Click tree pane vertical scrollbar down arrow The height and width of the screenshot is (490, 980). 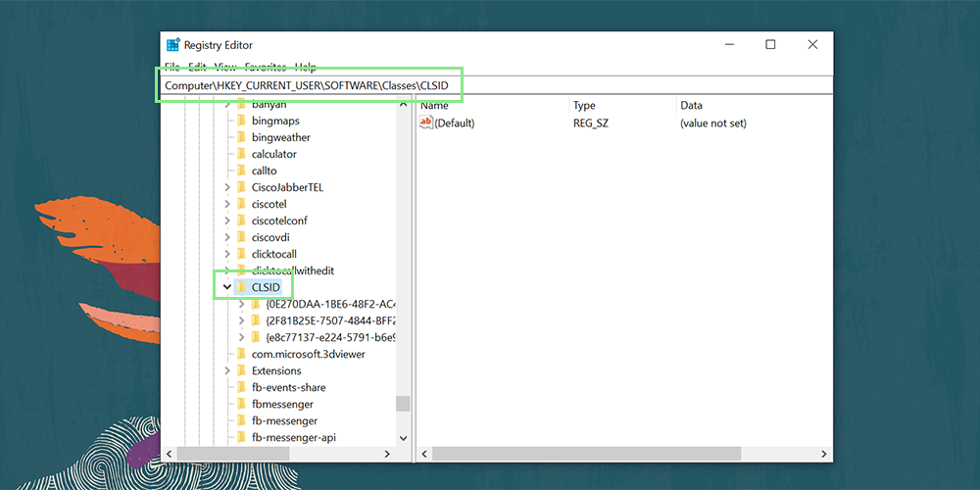coord(403,438)
